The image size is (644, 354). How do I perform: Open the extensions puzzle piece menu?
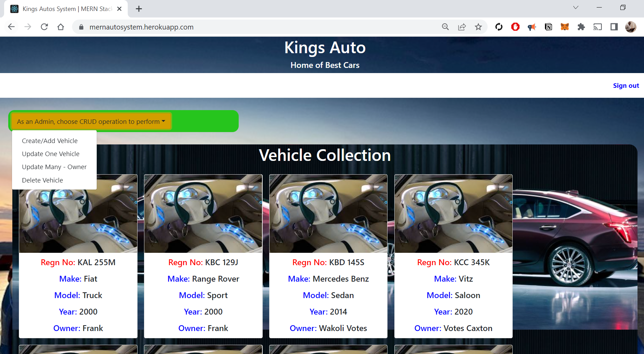click(x=581, y=27)
